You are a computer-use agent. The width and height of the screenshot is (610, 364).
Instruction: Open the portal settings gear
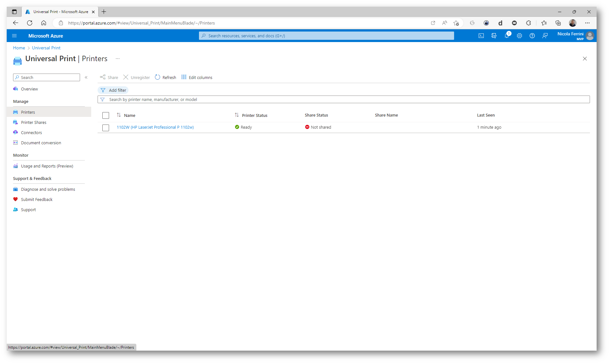(x=519, y=36)
